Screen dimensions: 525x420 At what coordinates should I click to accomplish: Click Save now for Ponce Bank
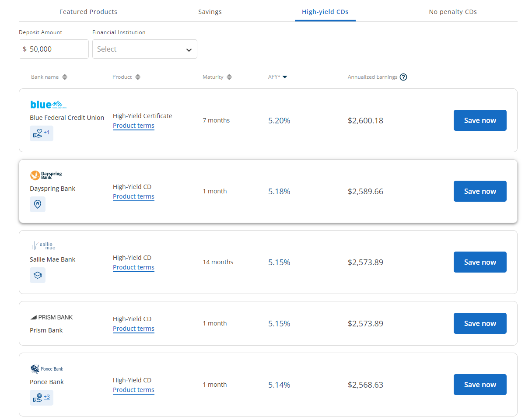(480, 385)
